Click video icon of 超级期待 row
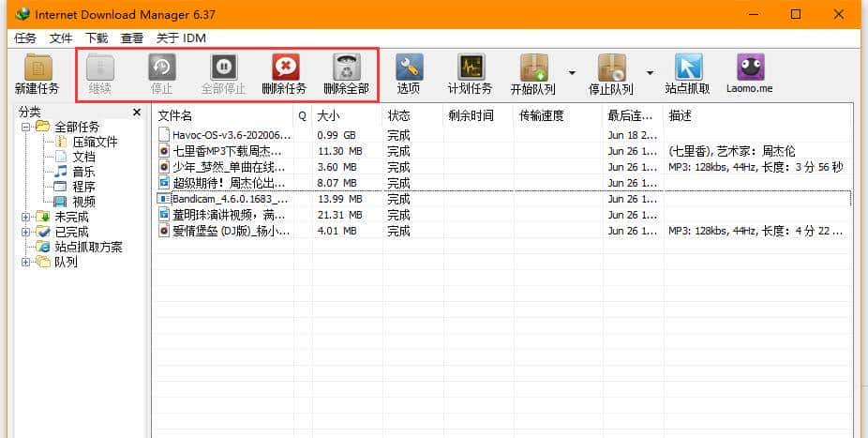 click(163, 182)
